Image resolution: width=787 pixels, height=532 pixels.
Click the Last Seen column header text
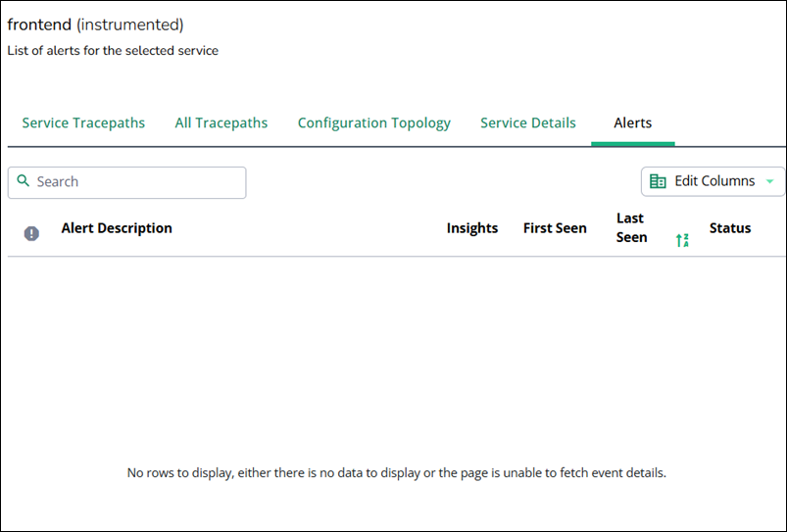pyautogui.click(x=631, y=227)
